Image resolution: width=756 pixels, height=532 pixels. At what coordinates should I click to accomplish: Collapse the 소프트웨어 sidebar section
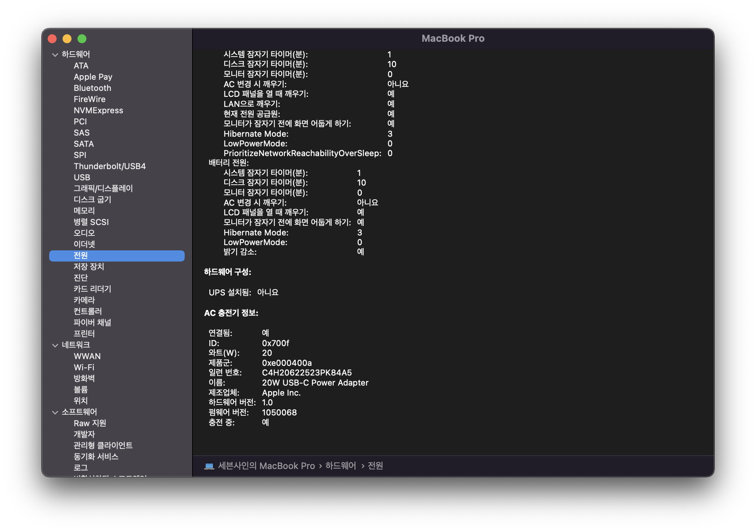pos(55,412)
